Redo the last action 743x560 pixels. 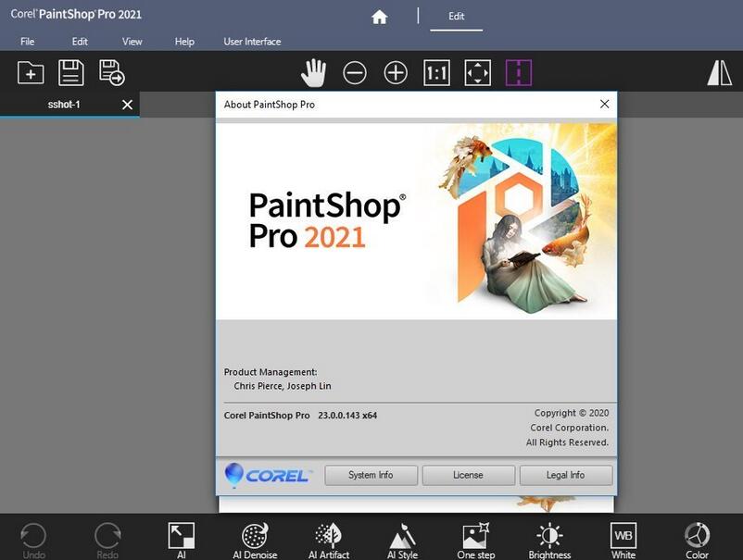pyautogui.click(x=107, y=541)
